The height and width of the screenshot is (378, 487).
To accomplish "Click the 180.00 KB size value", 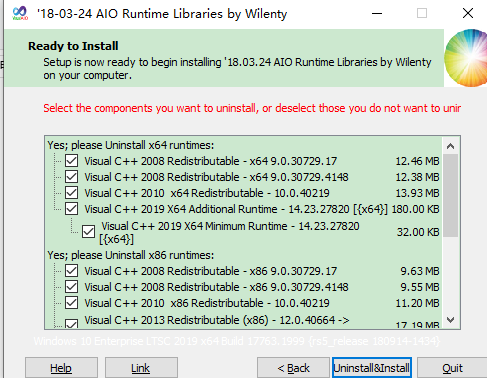I will [x=416, y=209].
